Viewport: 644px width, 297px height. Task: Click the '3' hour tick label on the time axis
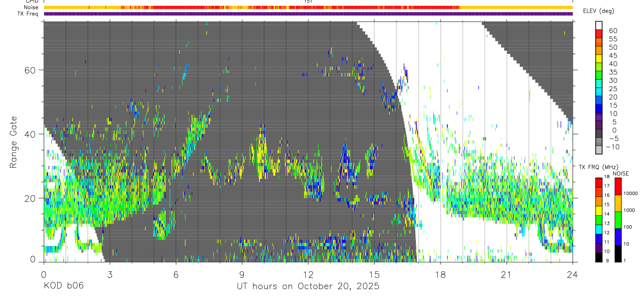[x=109, y=274]
